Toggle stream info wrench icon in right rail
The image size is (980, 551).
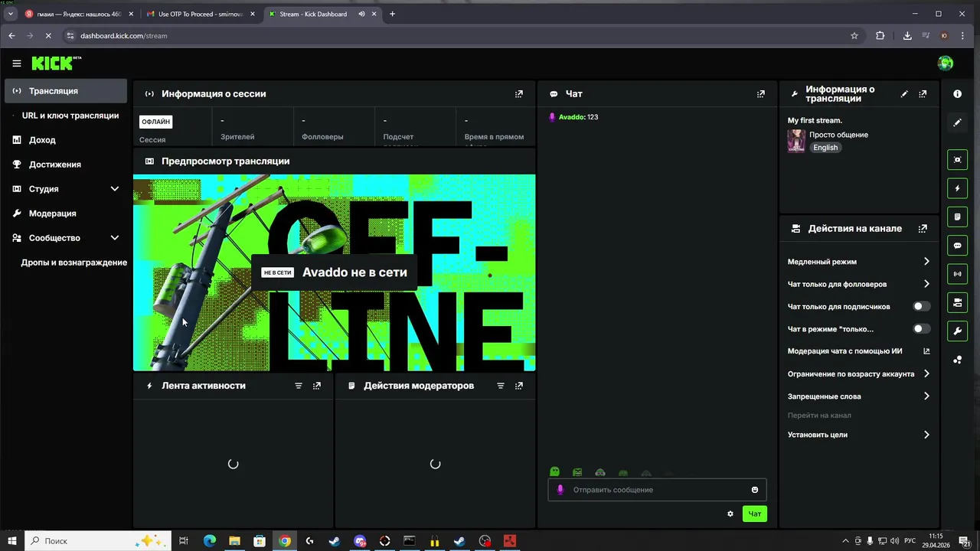coord(958,331)
